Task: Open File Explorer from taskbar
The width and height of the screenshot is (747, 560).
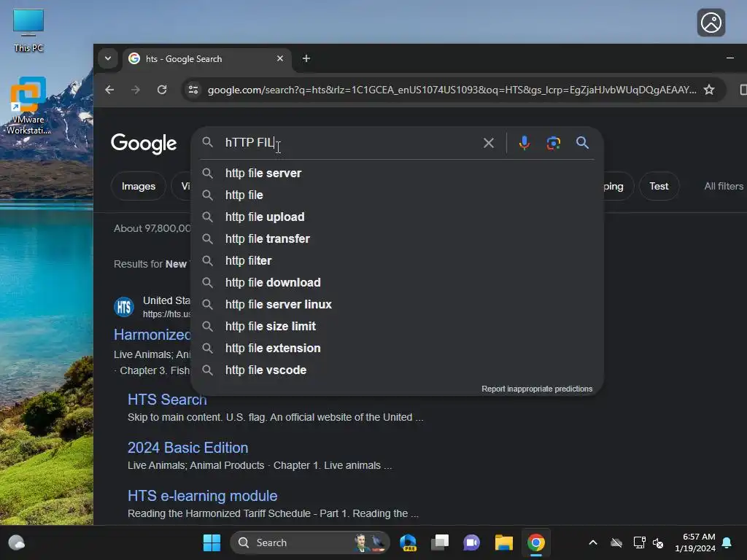Action: [503, 542]
